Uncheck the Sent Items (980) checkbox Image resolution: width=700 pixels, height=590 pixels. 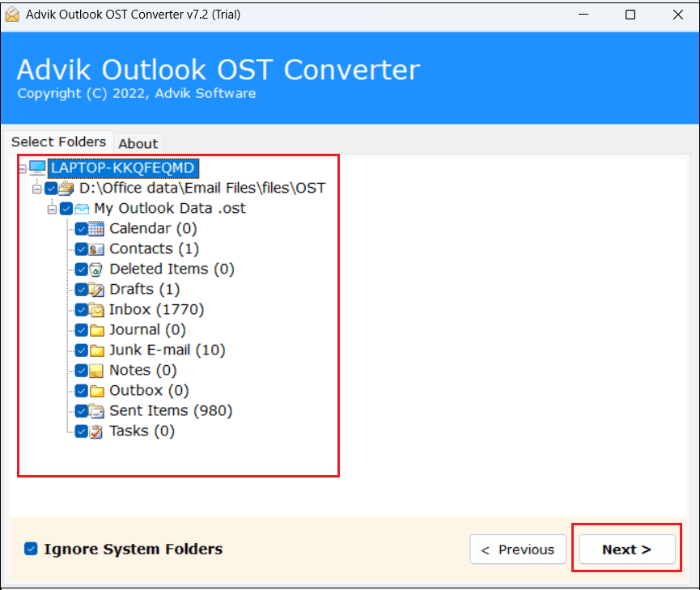point(81,411)
